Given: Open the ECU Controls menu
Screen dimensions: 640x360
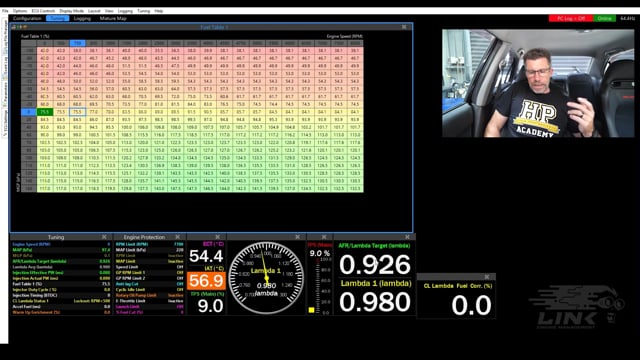Looking at the screenshot, I should pos(43,11).
